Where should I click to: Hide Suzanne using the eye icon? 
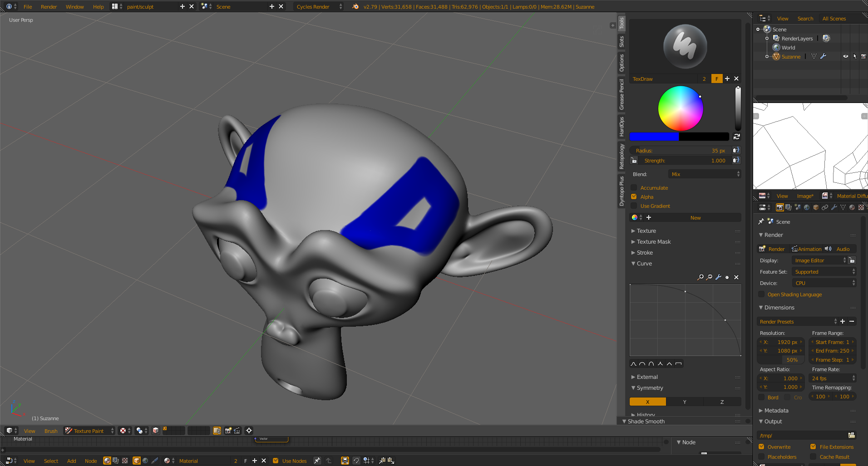pyautogui.click(x=845, y=57)
